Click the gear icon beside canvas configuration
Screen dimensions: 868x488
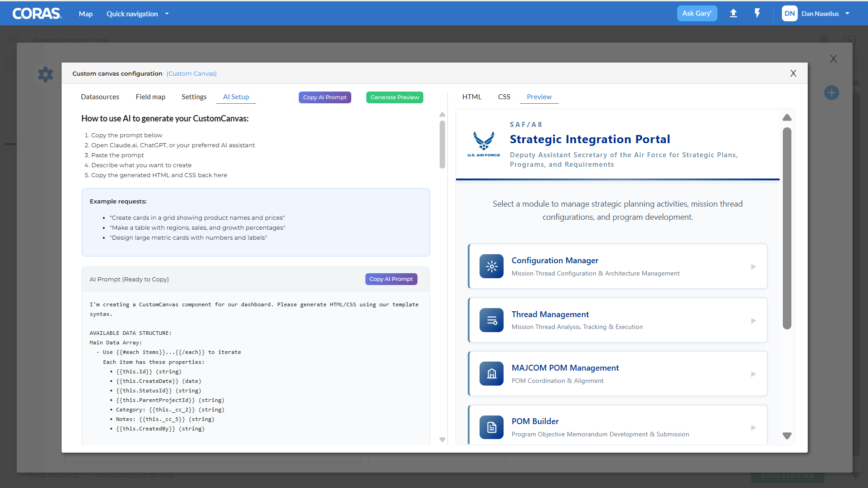(x=45, y=74)
